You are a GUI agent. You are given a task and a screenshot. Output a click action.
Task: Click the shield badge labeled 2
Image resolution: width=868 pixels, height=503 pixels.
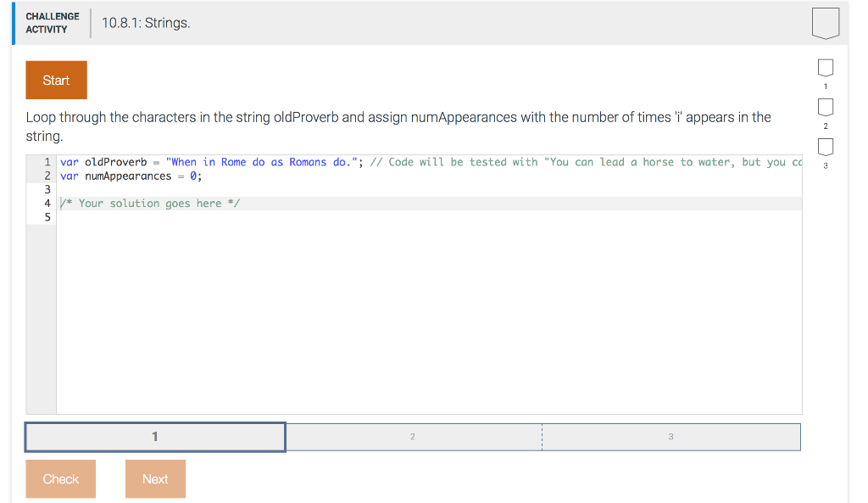click(825, 109)
